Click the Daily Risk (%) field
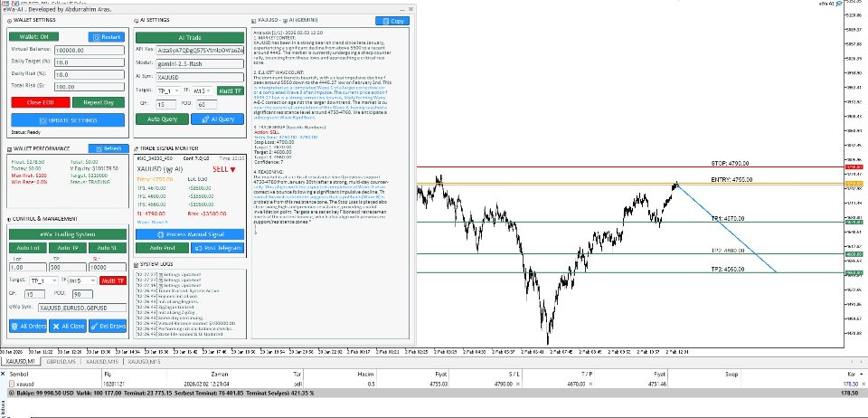Screen dimensions: 868x418 [90, 75]
